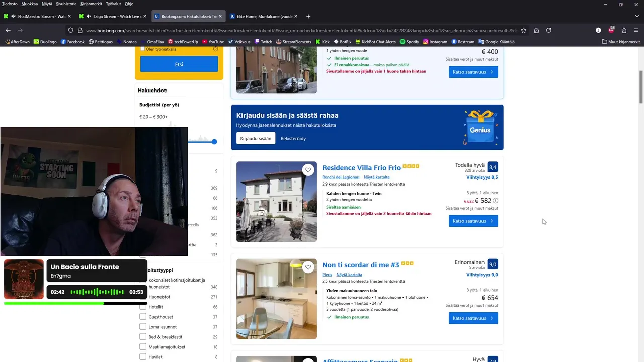644x362 pixels.
Task: Open the Muut kirjanmerkit bookmarks folder
Action: (x=621, y=42)
